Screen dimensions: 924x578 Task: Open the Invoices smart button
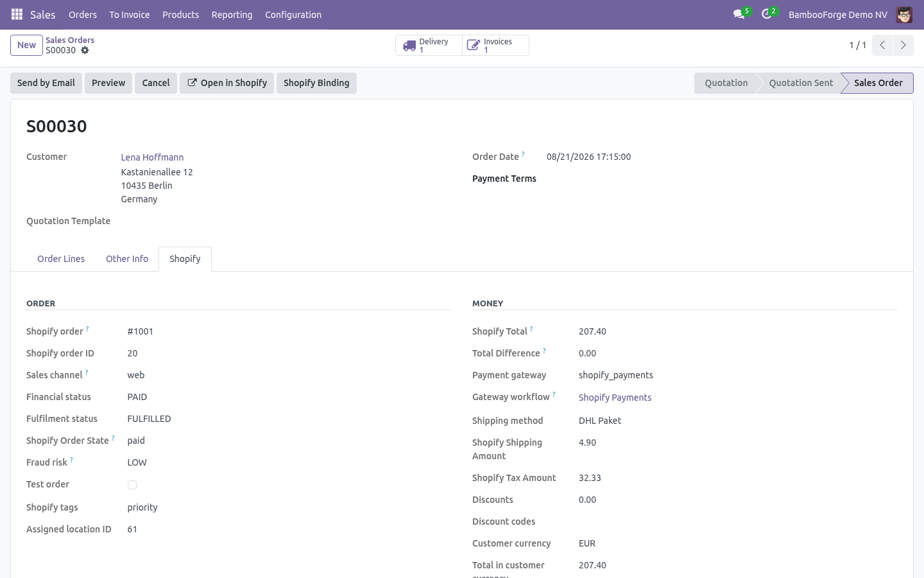click(x=495, y=46)
